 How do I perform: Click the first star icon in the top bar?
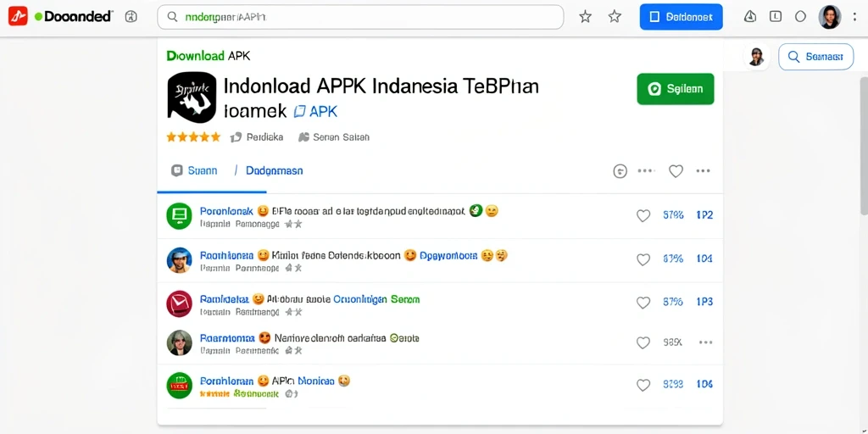(x=585, y=17)
